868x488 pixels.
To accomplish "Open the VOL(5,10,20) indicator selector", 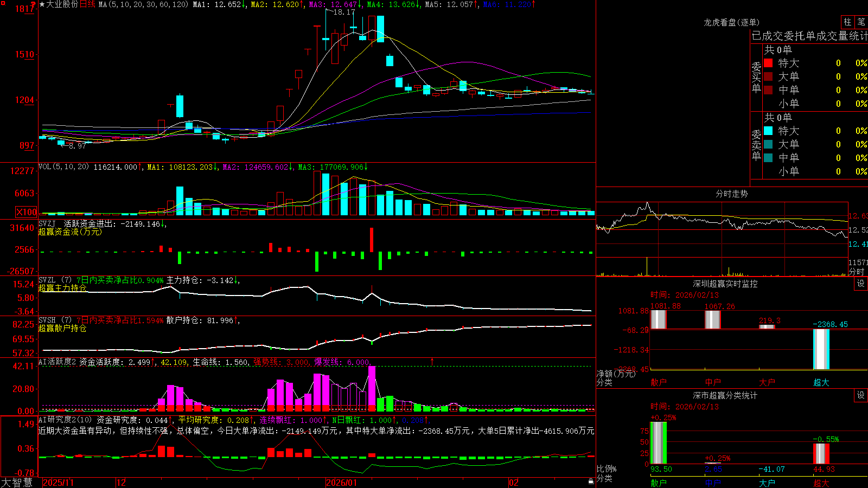I will click(63, 167).
